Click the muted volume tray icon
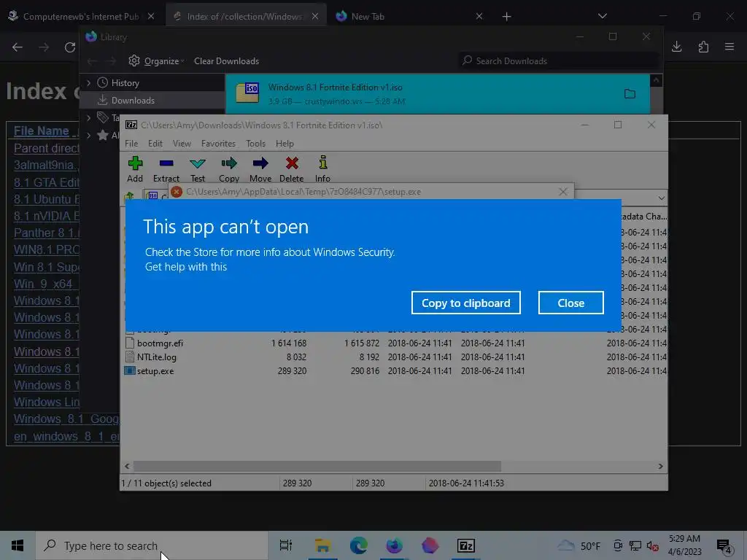The width and height of the screenshot is (747, 560). click(652, 545)
